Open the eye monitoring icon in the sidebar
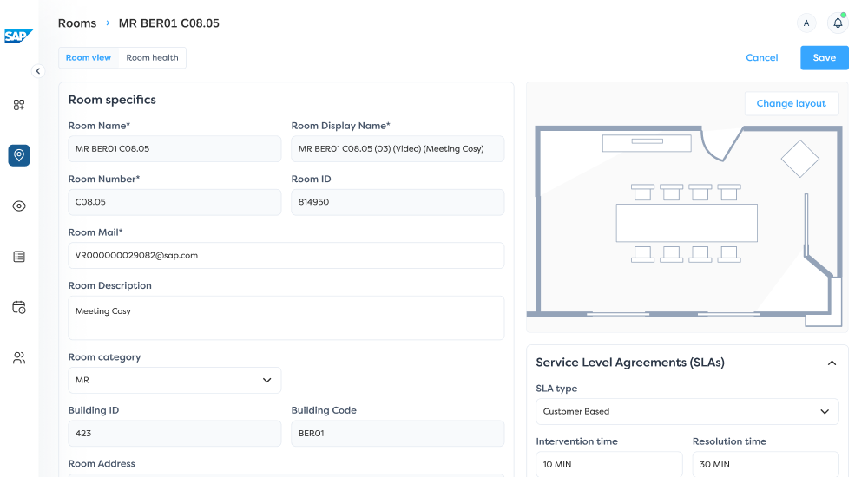Viewport: 868px width, 477px height. coord(19,206)
